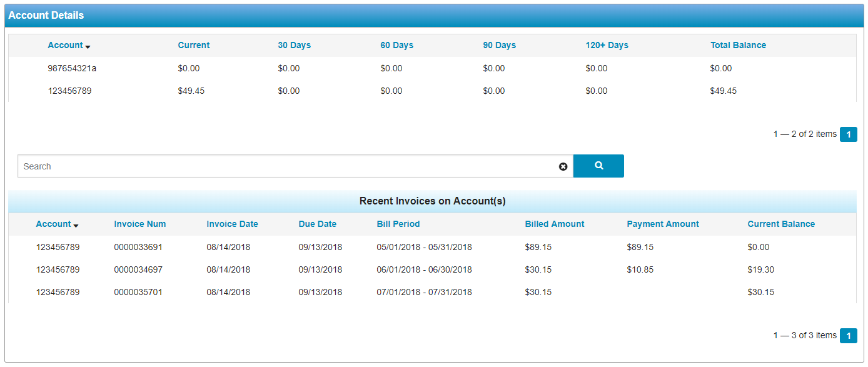
Task: Go to page 1 of account details
Action: [x=848, y=134]
